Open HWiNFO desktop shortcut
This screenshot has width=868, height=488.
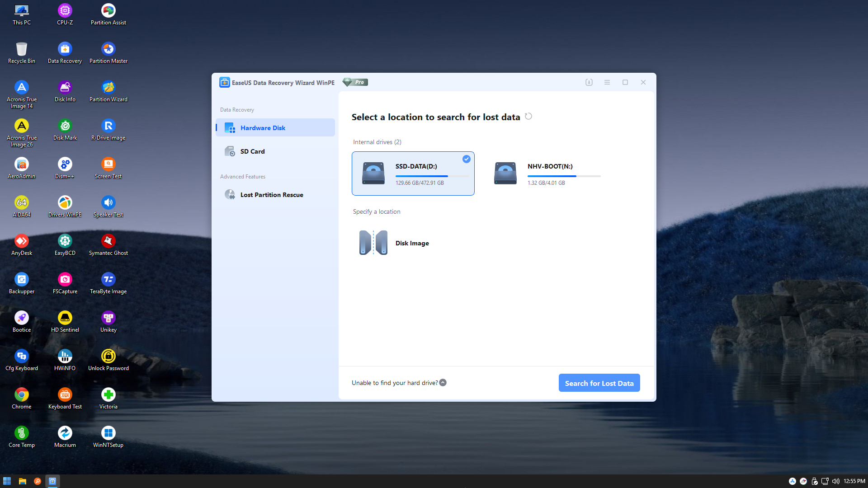[65, 361]
